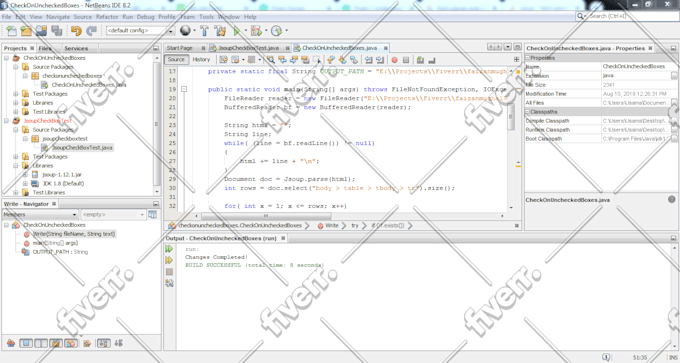Click the Shift Line Right icon
The width and height of the screenshot is (680, 363).
380,60
